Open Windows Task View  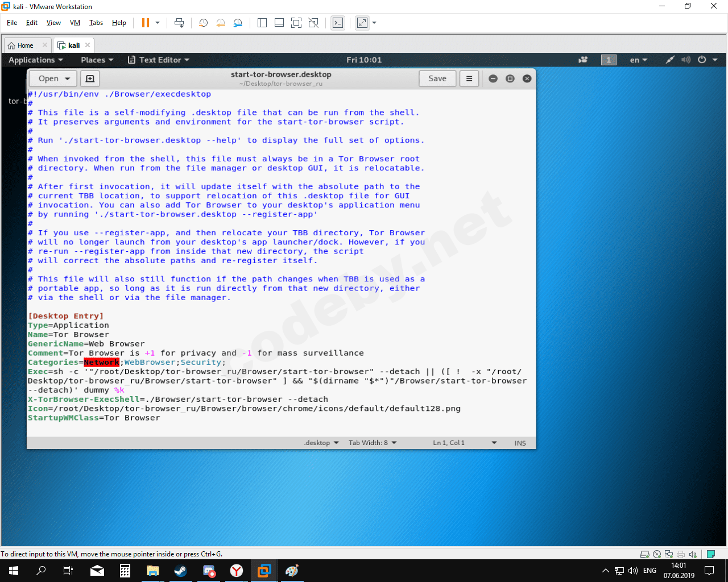[68, 571]
